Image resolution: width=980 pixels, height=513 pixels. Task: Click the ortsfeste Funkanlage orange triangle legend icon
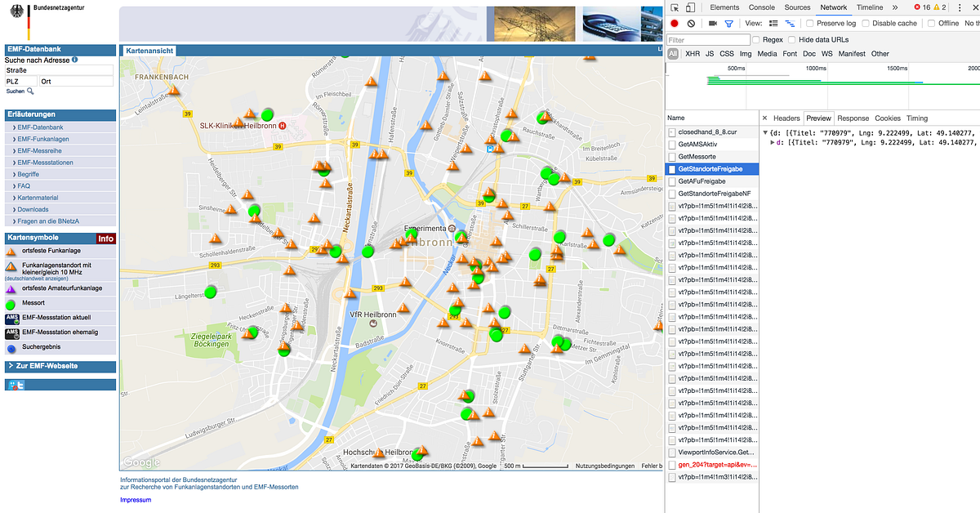[11, 251]
